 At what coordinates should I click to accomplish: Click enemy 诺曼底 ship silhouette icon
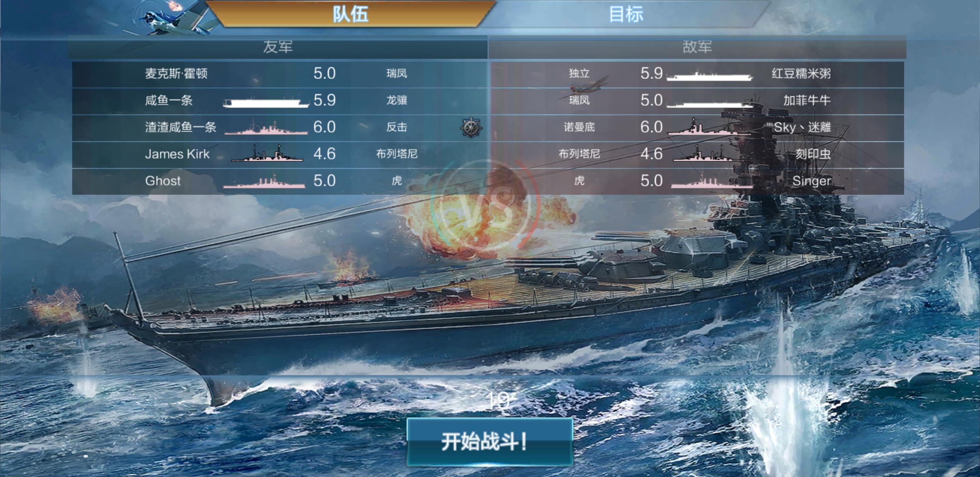(x=709, y=127)
